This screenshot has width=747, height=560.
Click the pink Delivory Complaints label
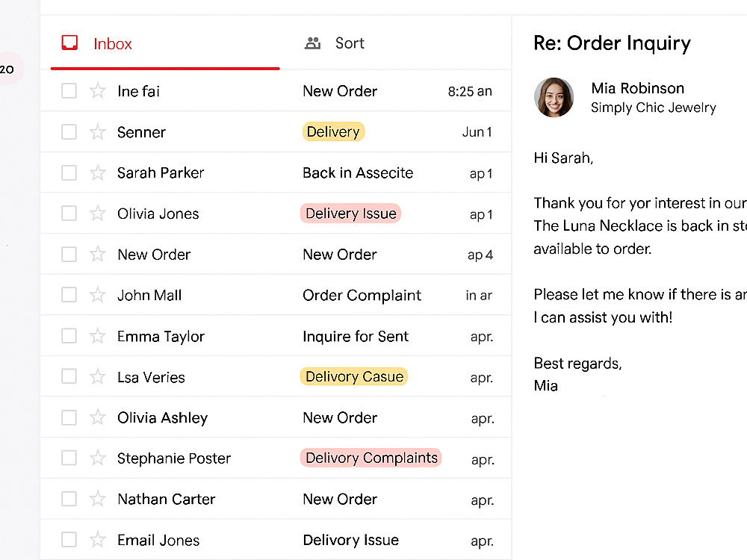[371, 458]
